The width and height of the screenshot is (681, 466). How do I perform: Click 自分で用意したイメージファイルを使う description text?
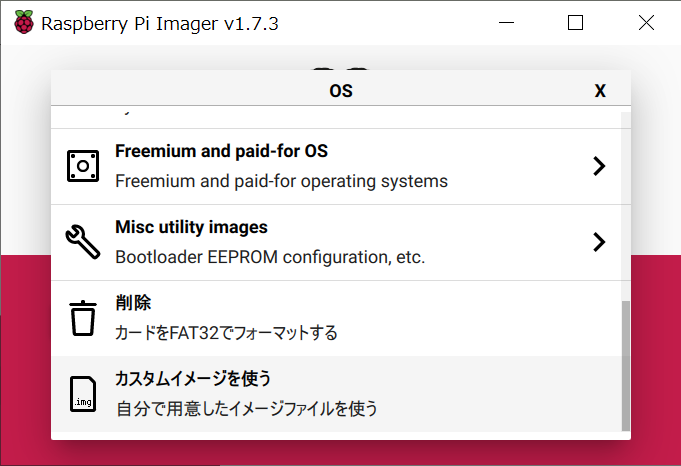tap(247, 409)
